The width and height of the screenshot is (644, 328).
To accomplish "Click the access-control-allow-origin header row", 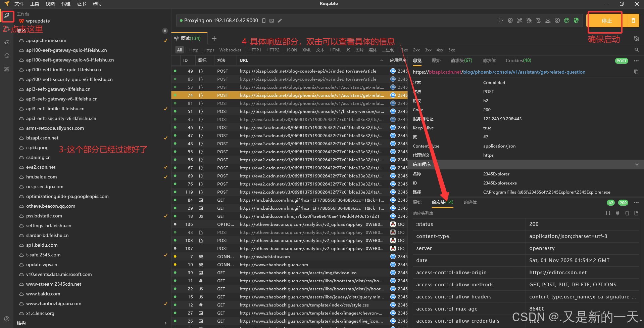I will pos(526,273).
